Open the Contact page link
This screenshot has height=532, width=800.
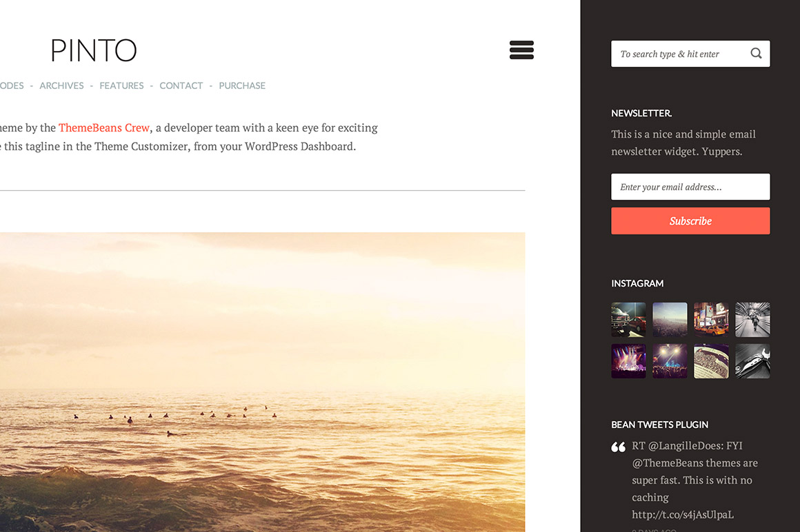(181, 85)
